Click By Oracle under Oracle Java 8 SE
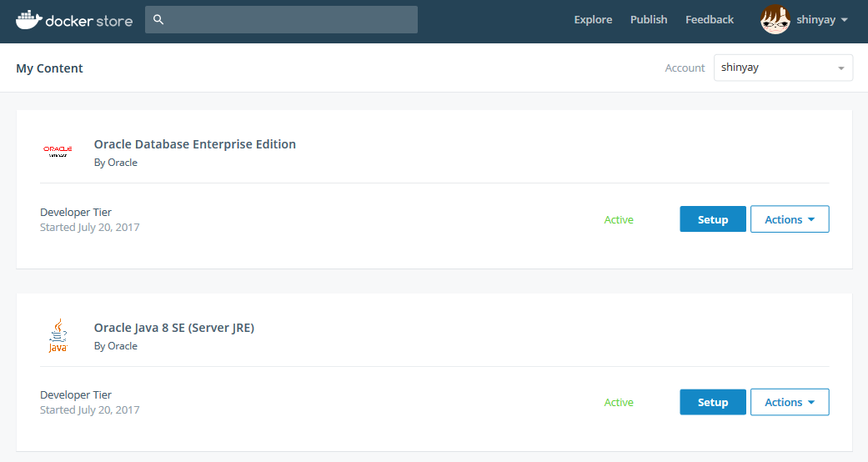 116,346
